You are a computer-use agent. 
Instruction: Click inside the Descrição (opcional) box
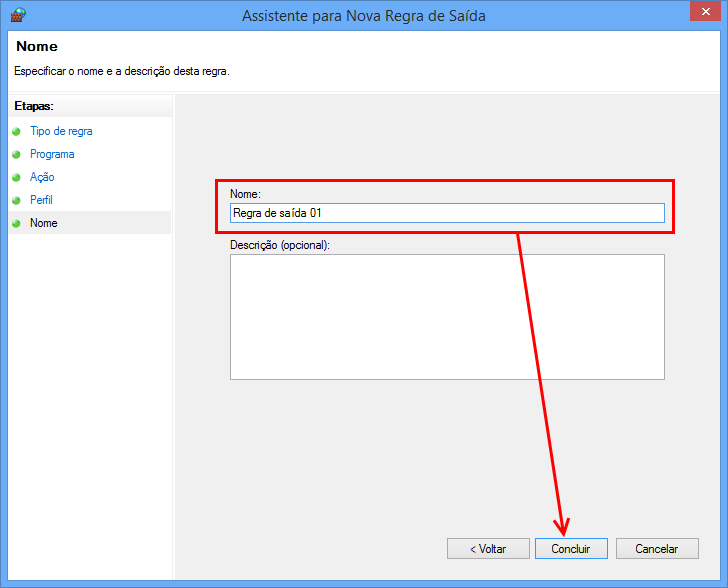tap(447, 317)
